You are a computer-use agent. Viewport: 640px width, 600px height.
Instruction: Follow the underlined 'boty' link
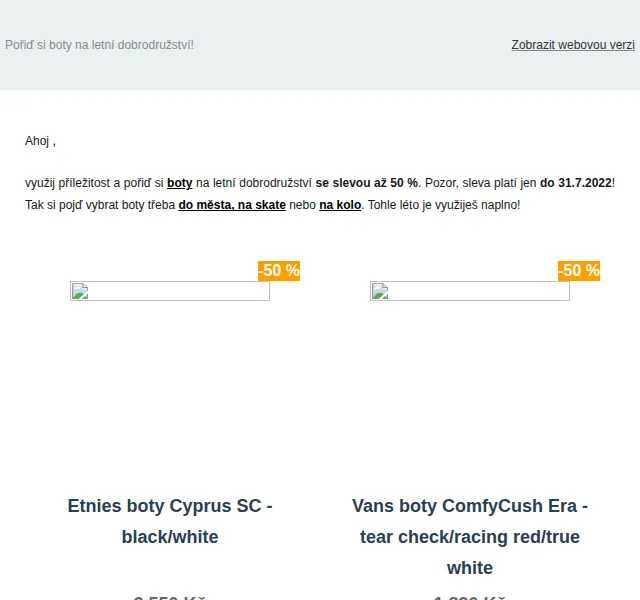[x=180, y=183]
